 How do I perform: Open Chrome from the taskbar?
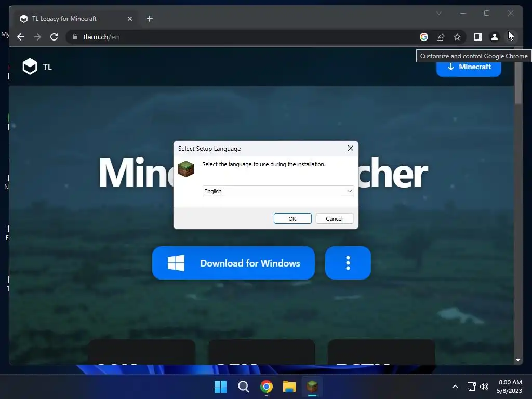267,387
